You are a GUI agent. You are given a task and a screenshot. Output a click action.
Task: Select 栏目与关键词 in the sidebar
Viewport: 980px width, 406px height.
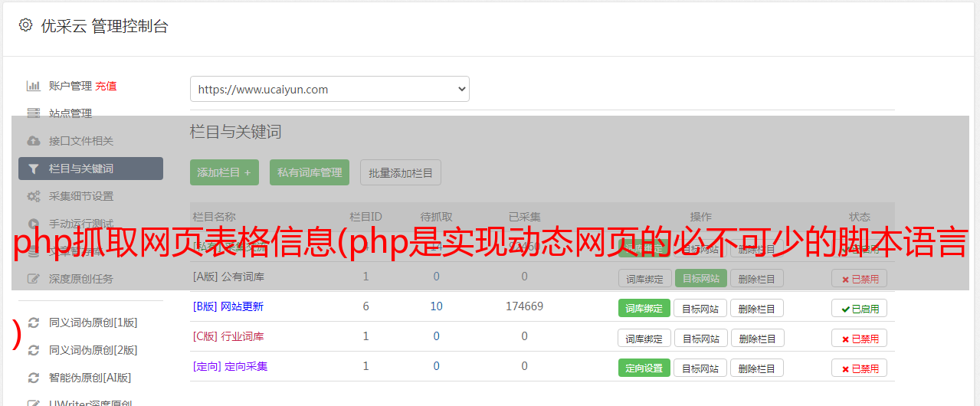[x=90, y=169]
